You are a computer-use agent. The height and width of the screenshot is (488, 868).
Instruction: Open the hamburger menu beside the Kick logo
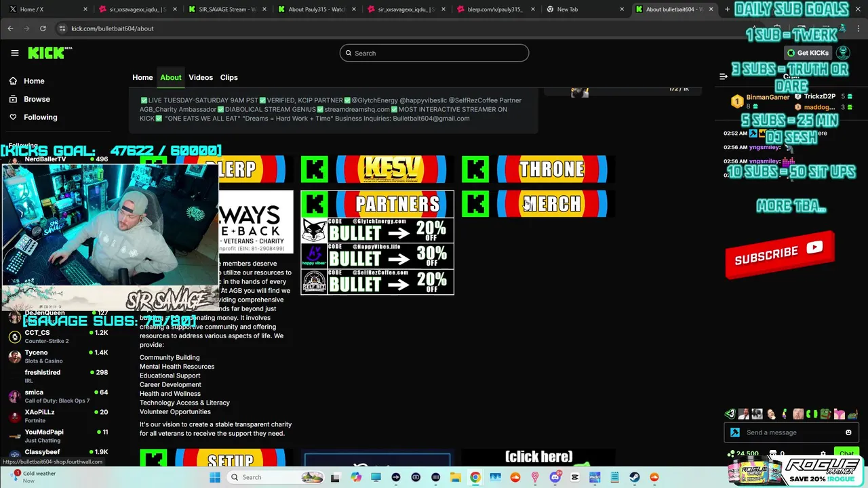15,53
